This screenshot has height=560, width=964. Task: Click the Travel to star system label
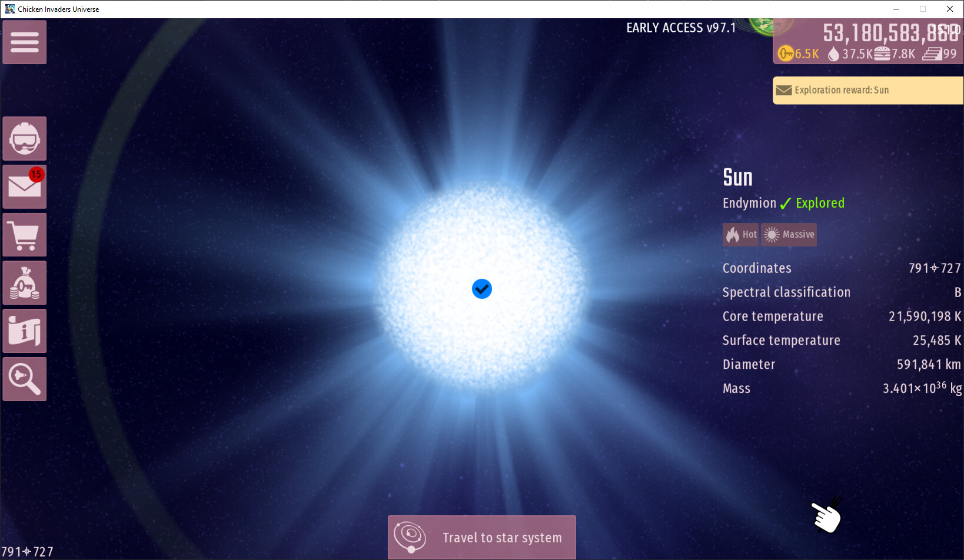(x=502, y=538)
